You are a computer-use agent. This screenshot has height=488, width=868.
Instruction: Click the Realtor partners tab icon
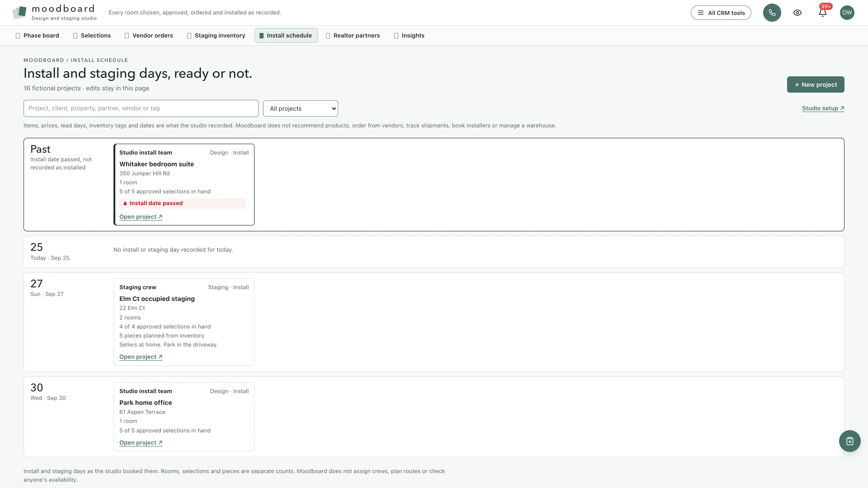pos(328,36)
